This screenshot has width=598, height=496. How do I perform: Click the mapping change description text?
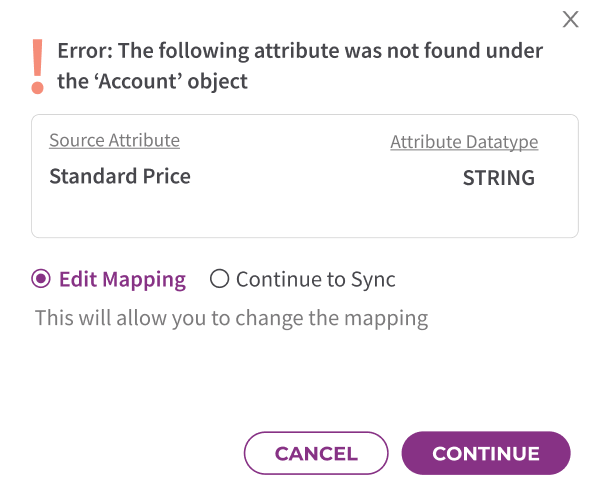pos(231,318)
